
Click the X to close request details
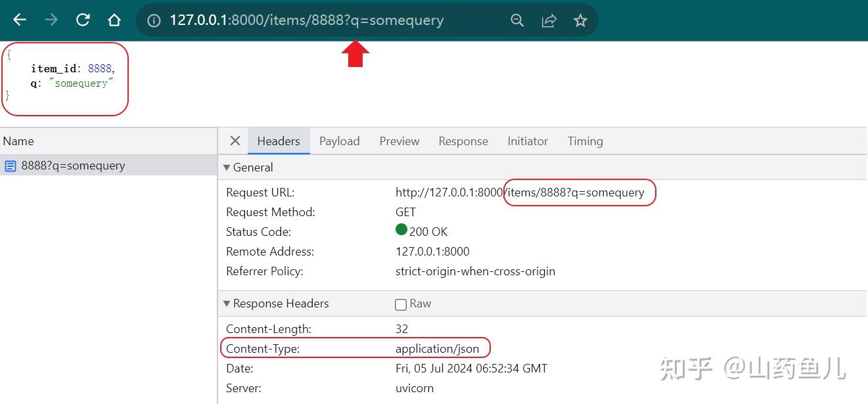click(x=235, y=141)
